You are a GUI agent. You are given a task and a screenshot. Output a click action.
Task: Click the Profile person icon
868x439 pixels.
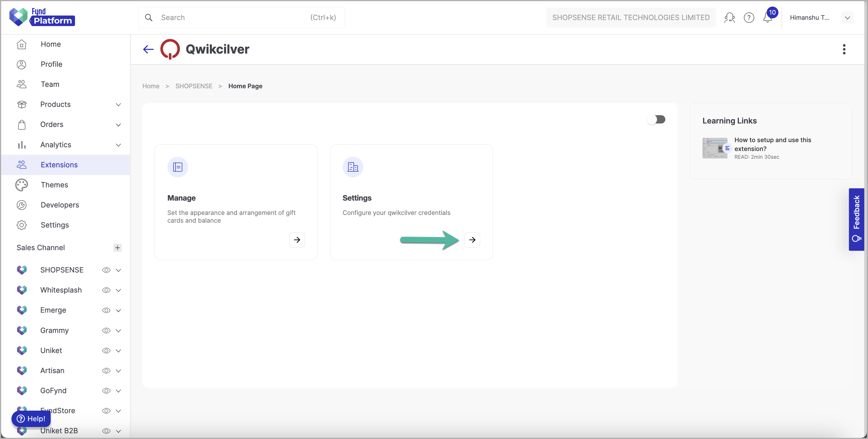[21, 64]
